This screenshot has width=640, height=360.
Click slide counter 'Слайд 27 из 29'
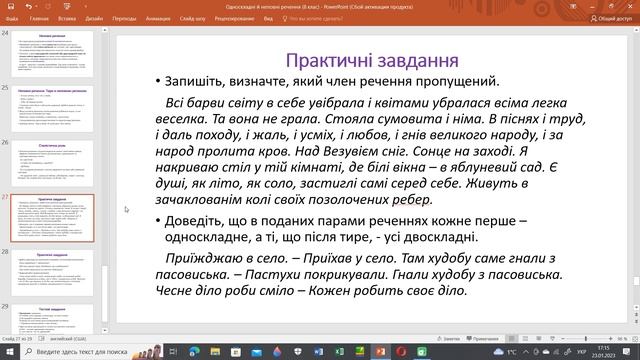[17, 339]
